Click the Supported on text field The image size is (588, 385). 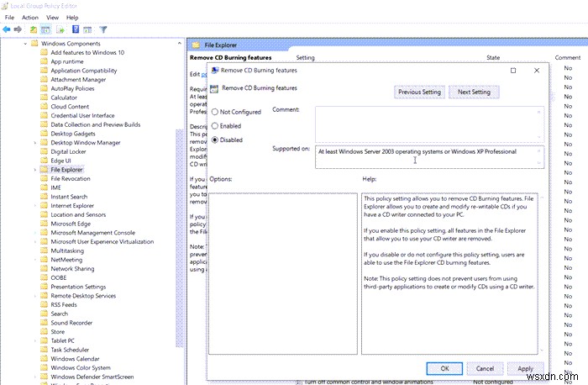429,157
